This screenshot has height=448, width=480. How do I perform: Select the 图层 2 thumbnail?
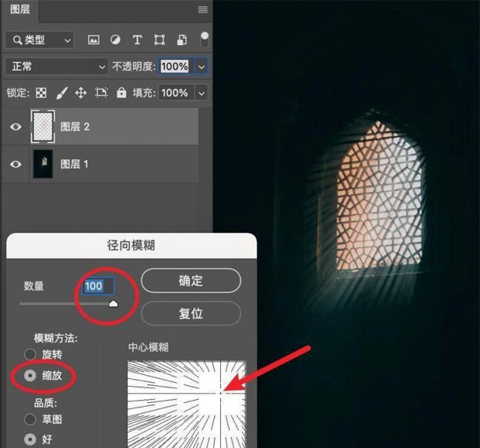pos(43,126)
